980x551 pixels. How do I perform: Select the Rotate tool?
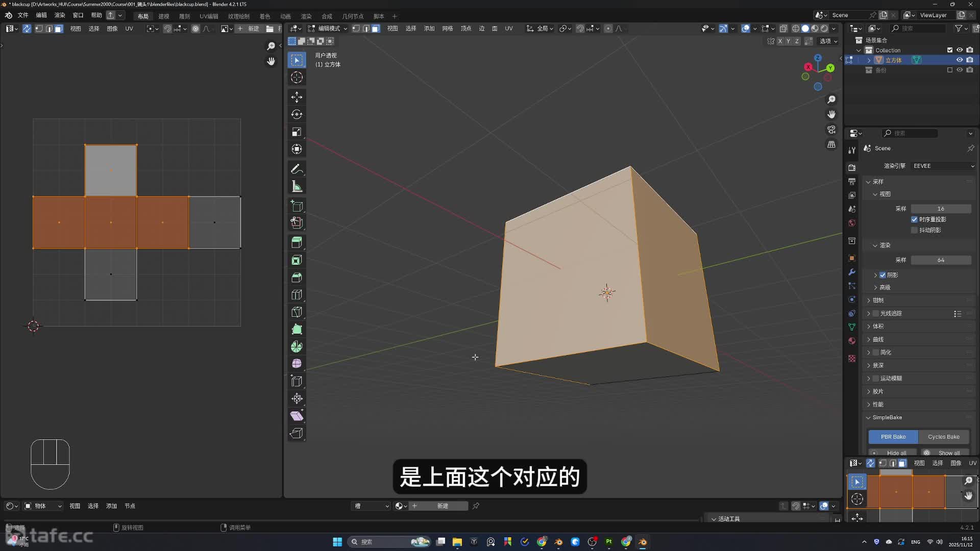click(297, 114)
